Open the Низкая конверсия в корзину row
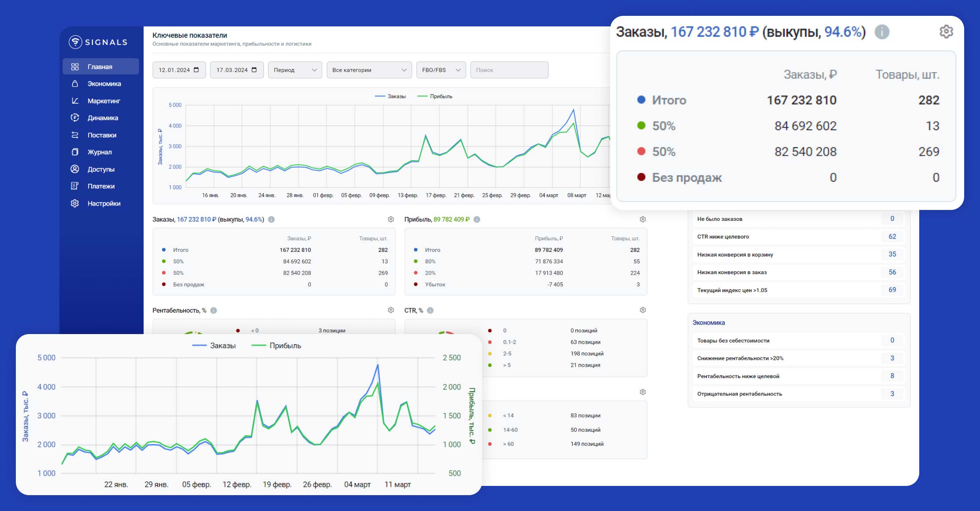980x511 pixels. pyautogui.click(x=799, y=254)
